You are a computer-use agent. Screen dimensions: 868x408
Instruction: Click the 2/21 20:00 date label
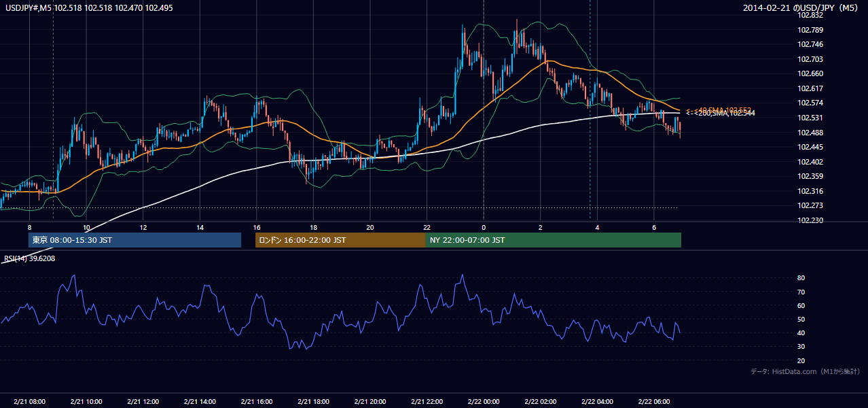tap(370, 402)
